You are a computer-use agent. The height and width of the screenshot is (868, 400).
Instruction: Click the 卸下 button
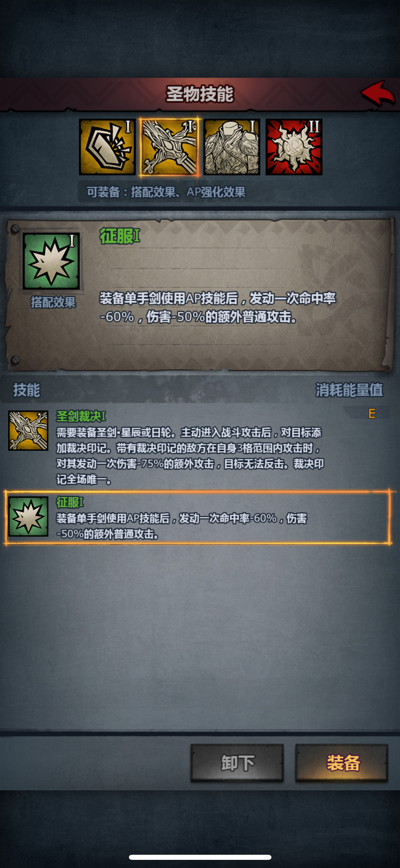coord(237,763)
